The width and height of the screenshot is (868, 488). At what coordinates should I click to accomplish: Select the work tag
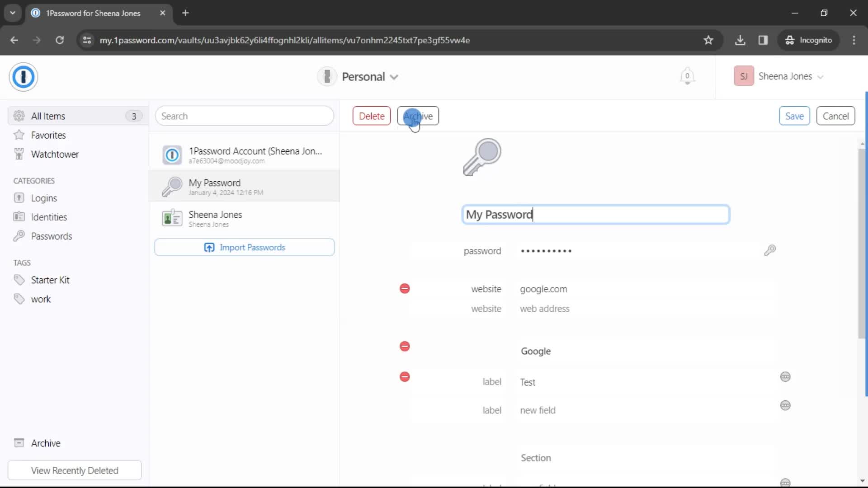tap(41, 299)
